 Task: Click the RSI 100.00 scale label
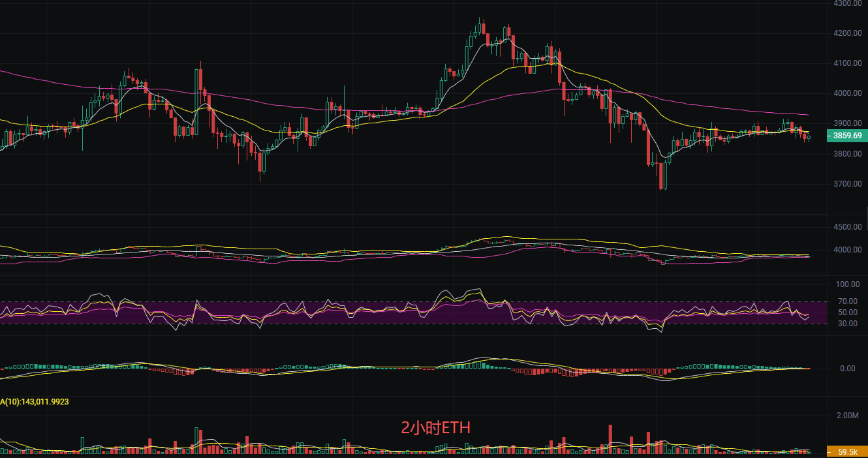[847, 284]
